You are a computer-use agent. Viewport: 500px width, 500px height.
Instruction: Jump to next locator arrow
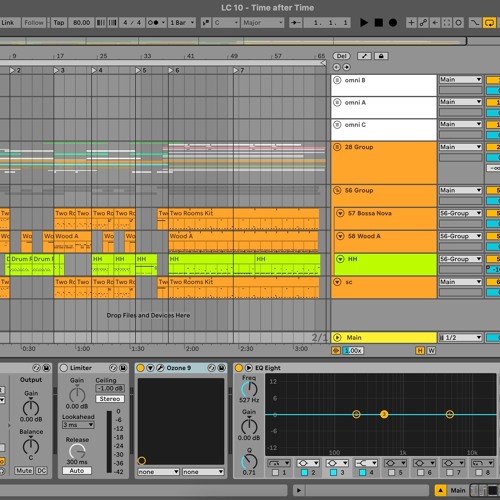(x=347, y=67)
